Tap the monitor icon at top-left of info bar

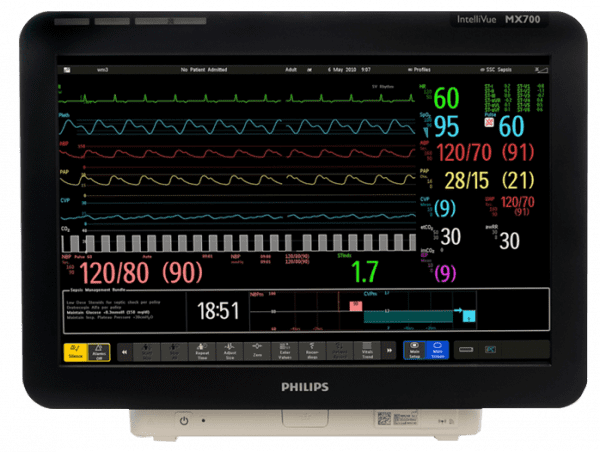pyautogui.click(x=67, y=70)
